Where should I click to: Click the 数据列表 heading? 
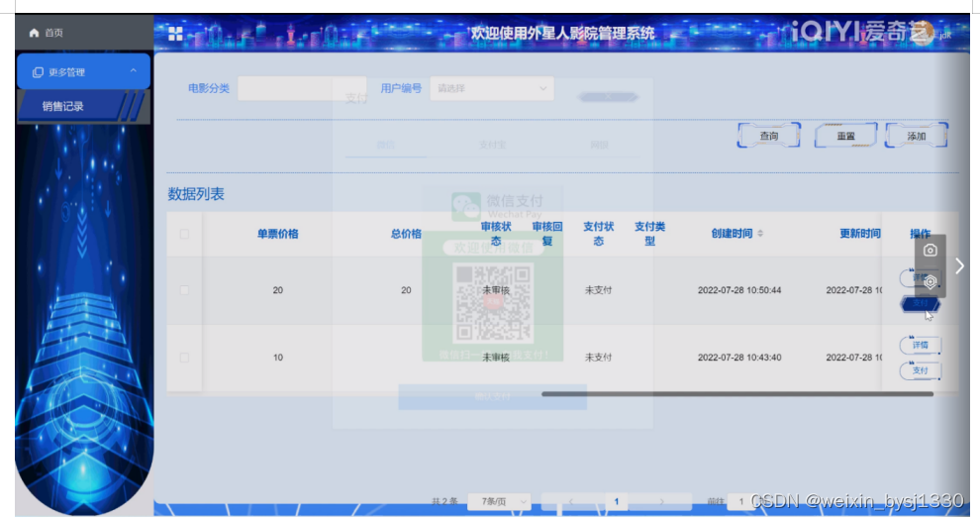tap(196, 194)
